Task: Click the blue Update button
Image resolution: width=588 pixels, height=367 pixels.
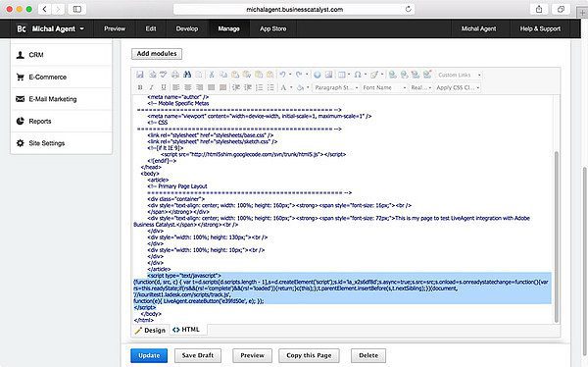Action: (x=149, y=355)
